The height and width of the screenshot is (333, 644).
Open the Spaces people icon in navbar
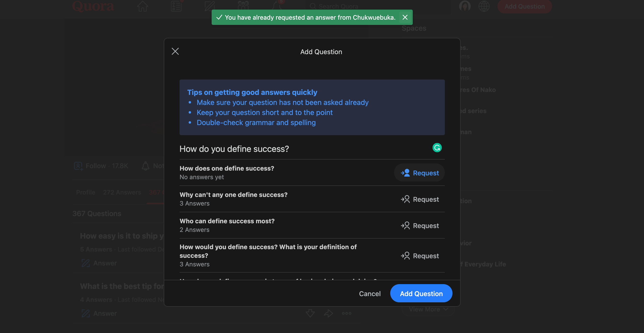click(x=243, y=6)
